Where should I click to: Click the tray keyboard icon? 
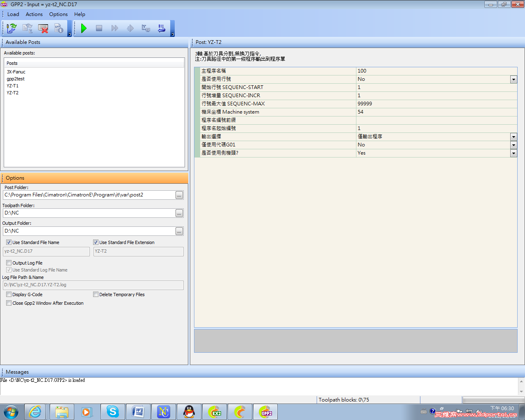[x=424, y=411]
